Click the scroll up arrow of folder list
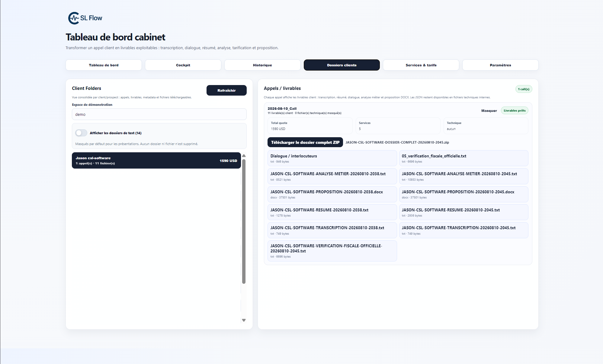This screenshot has width=603, height=364. pos(244,156)
